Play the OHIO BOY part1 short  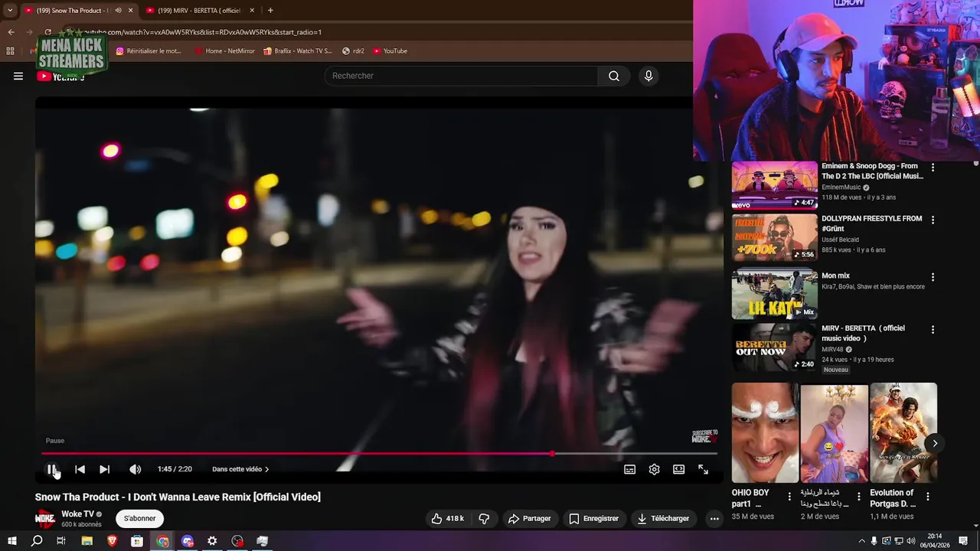(x=766, y=433)
